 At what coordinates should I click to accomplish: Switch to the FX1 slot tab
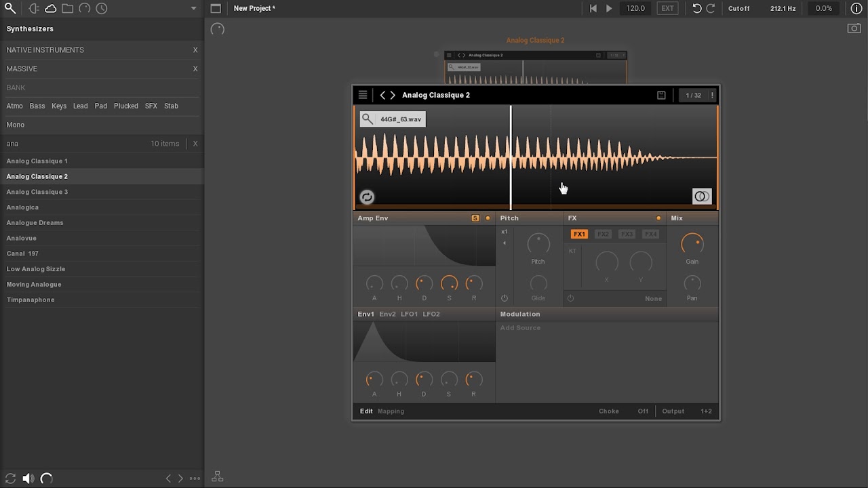(x=579, y=235)
